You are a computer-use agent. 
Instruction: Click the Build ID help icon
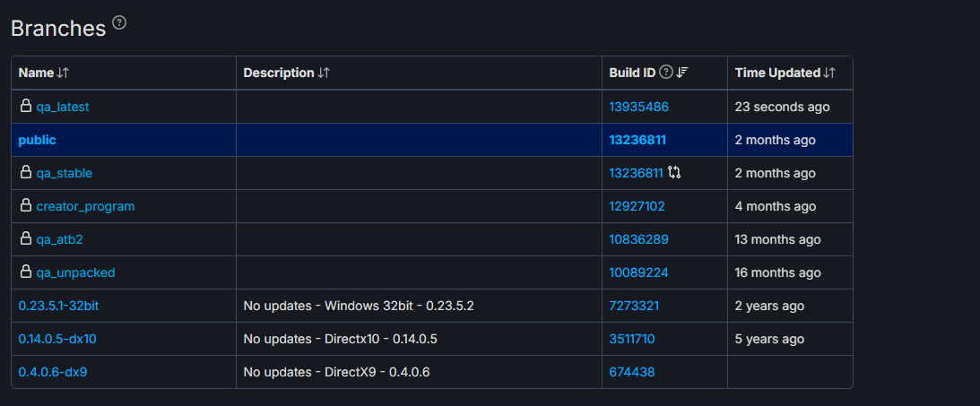pos(665,73)
